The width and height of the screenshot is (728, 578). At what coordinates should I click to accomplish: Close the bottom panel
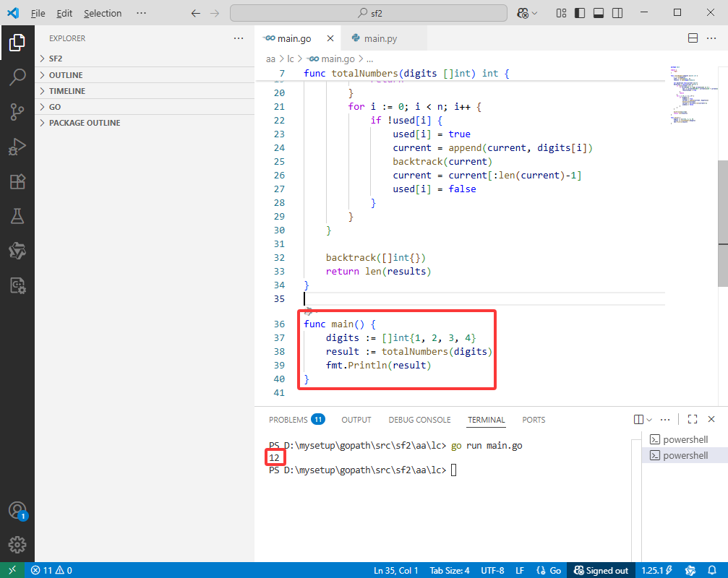point(711,419)
